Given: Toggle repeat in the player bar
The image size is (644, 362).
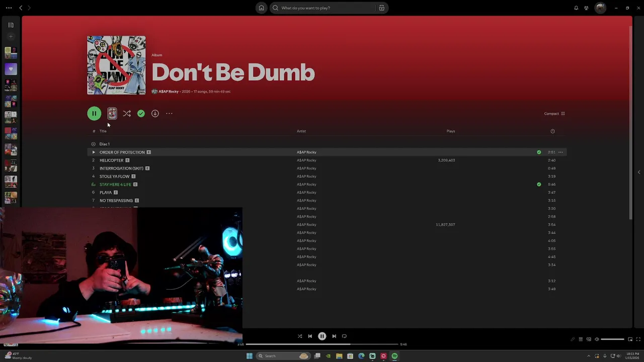Looking at the screenshot, I should [x=344, y=336].
